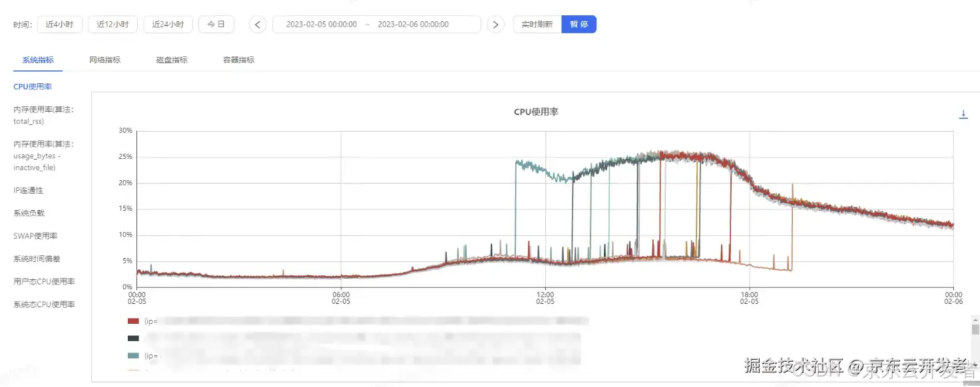980x387 pixels.
Task: Open the CPU使用率 sidebar metric
Action: pos(33,87)
